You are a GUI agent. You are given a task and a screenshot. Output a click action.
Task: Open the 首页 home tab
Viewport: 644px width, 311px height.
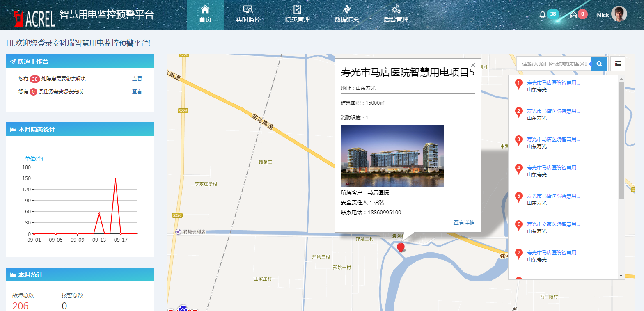tap(205, 14)
